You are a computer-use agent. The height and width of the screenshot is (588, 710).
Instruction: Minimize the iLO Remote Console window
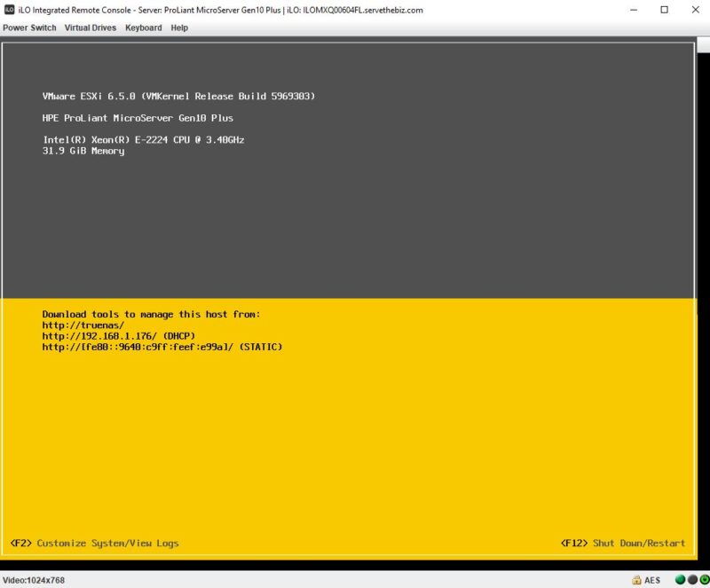click(x=634, y=10)
